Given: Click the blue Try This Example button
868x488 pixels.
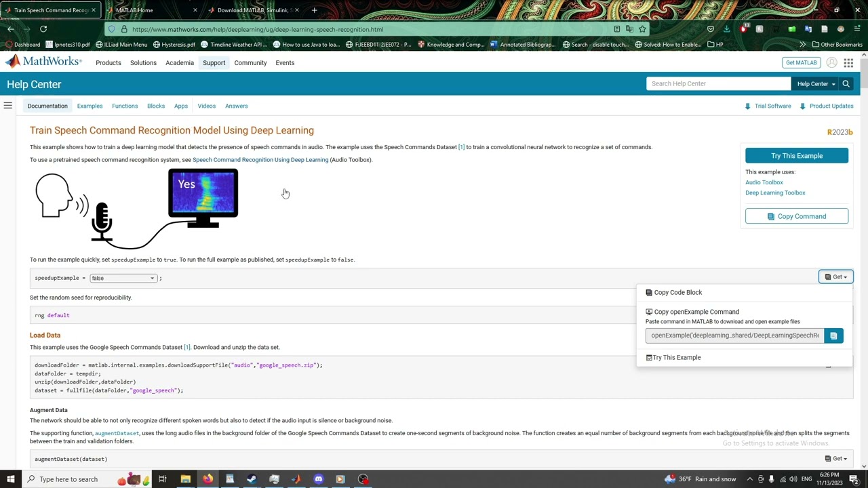Looking at the screenshot, I should [x=797, y=156].
